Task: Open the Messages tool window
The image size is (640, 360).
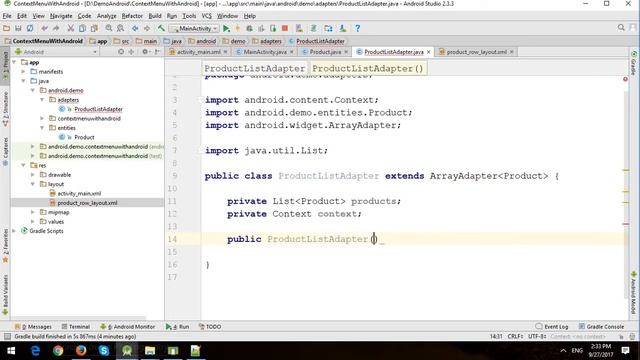Action: click(x=33, y=327)
